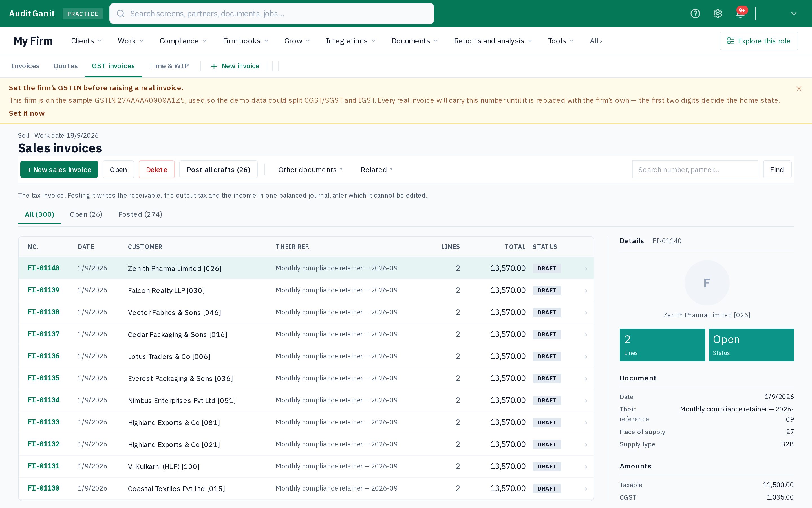Click the Set it now link
This screenshot has width=812, height=508.
pos(27,113)
